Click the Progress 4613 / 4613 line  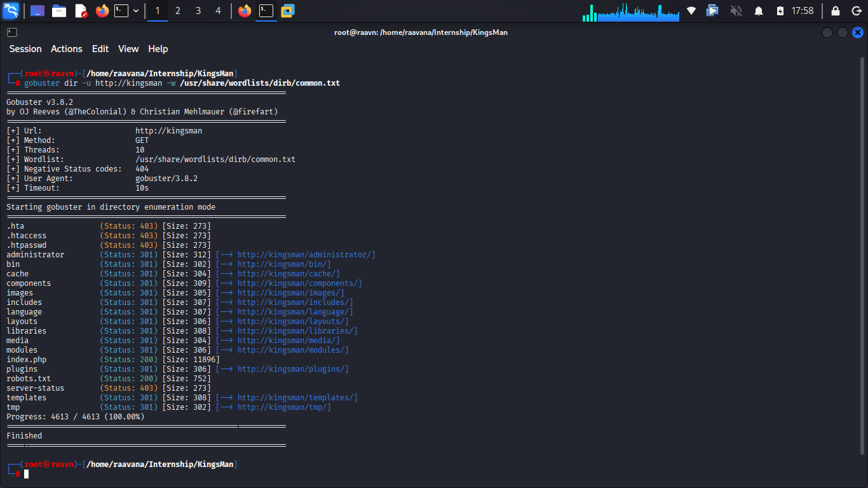coord(76,417)
